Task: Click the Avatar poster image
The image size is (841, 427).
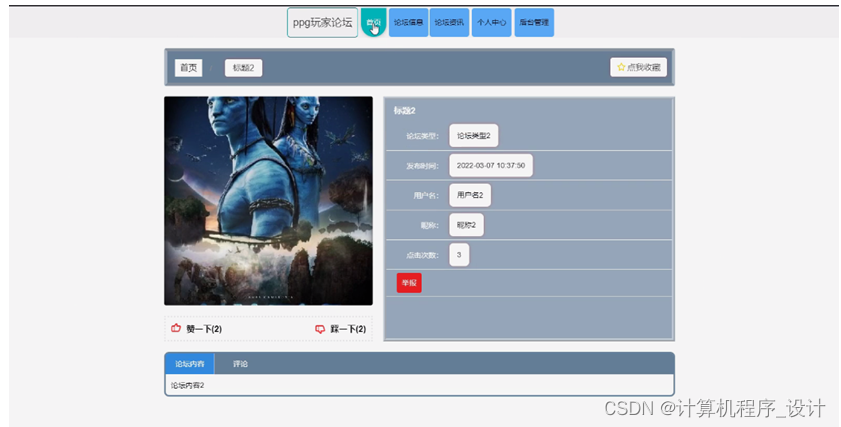Action: (x=268, y=201)
